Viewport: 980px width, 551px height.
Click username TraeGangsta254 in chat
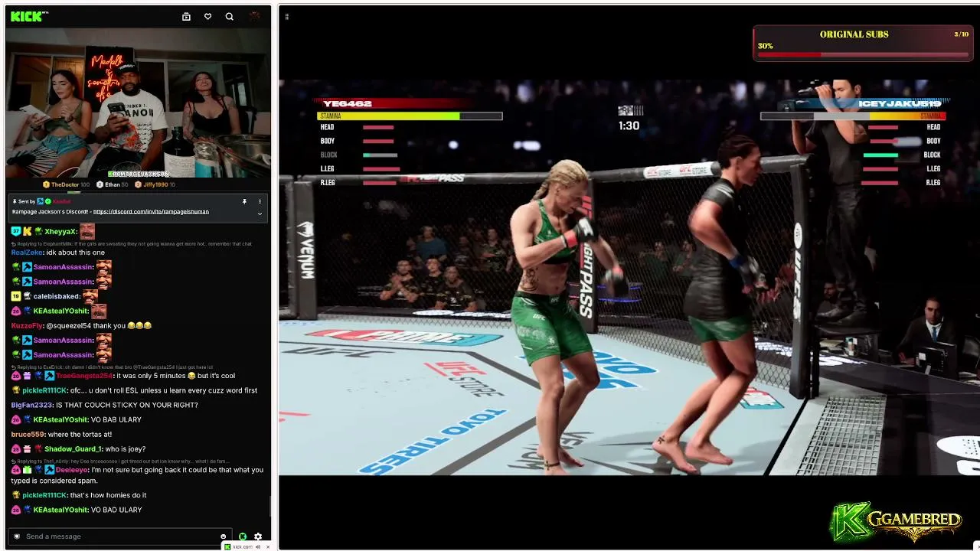84,376
